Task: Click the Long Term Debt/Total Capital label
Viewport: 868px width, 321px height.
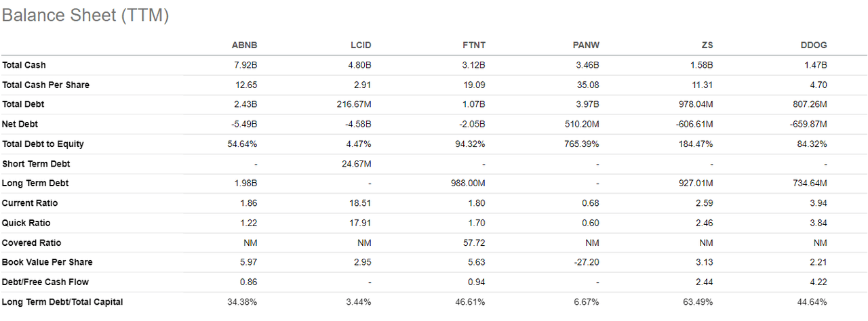Action: [62, 301]
